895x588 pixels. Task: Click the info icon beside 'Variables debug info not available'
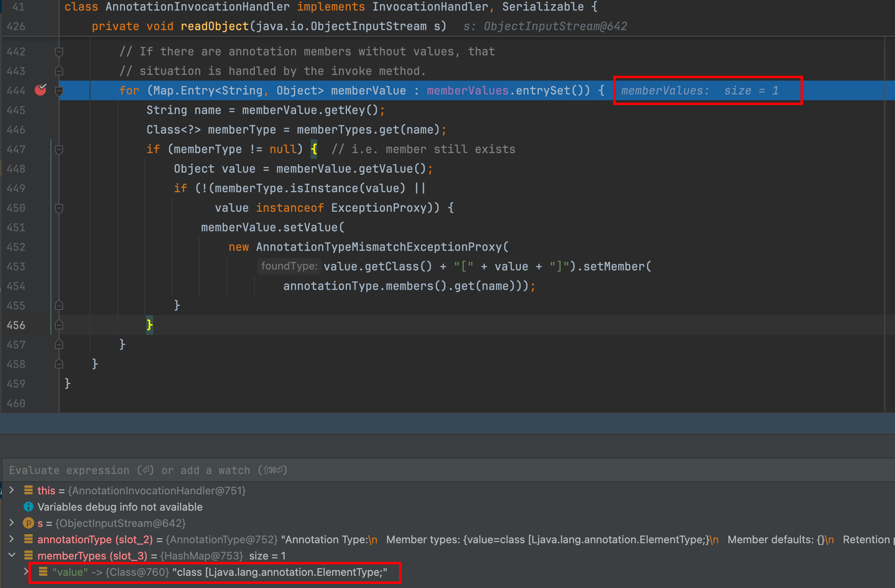point(29,507)
